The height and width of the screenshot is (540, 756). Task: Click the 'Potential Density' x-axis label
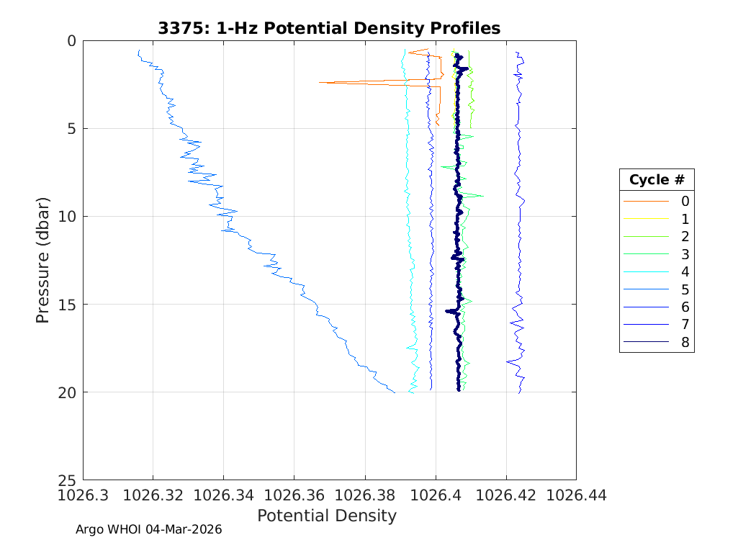click(x=327, y=516)
